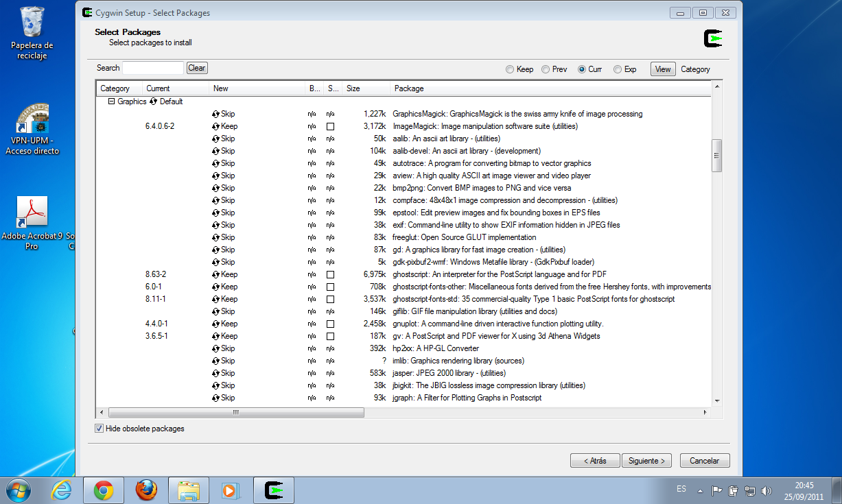Sort by the Category column header
This screenshot has height=504, width=842.
point(119,88)
